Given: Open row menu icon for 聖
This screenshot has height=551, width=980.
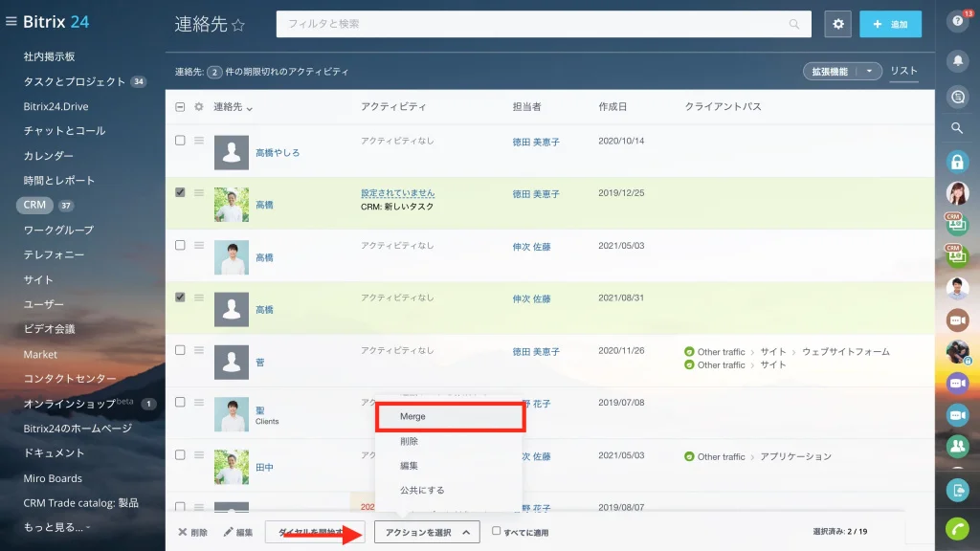Looking at the screenshot, I should point(199,403).
